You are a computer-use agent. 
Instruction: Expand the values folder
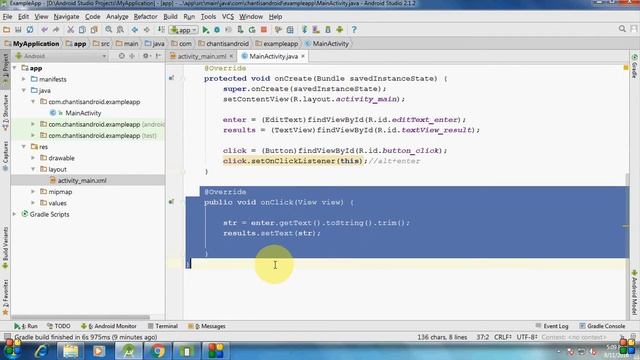point(33,203)
